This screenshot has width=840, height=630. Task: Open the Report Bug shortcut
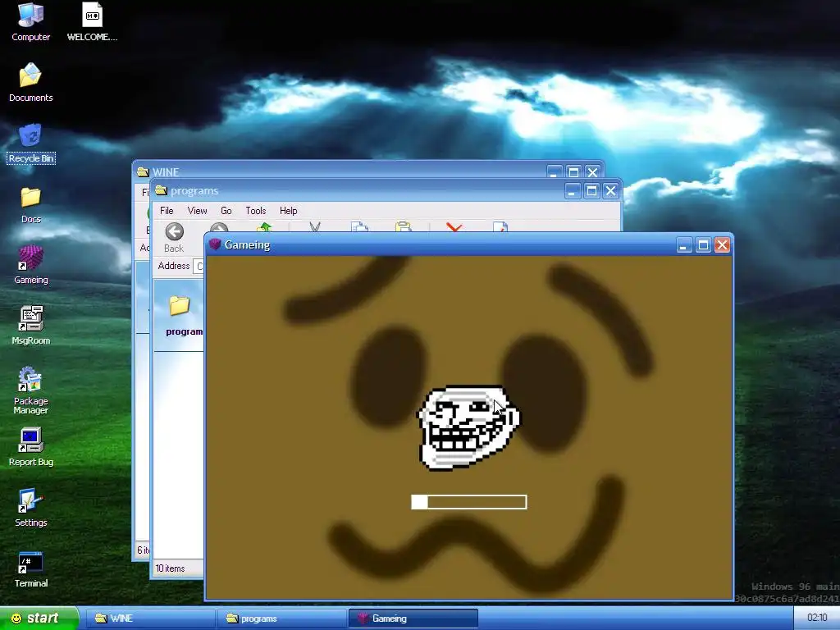[x=30, y=447]
